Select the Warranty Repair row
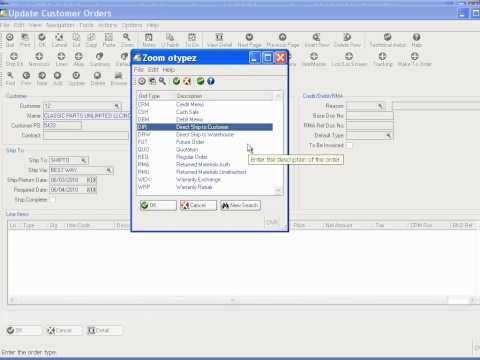 click(x=205, y=187)
